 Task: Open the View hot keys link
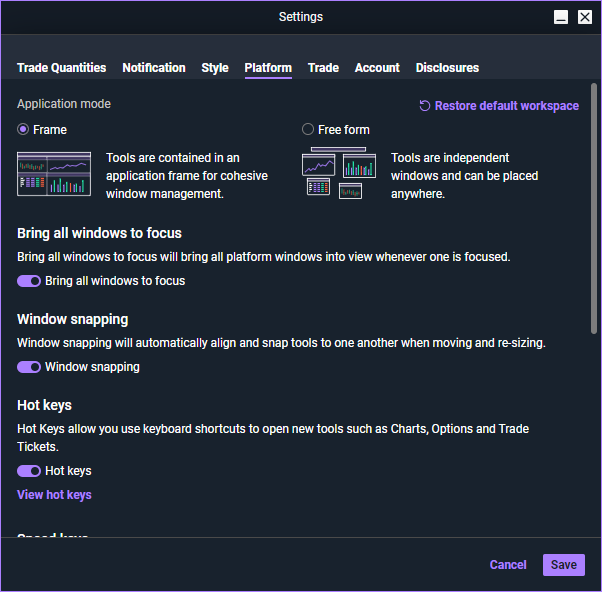pos(54,495)
